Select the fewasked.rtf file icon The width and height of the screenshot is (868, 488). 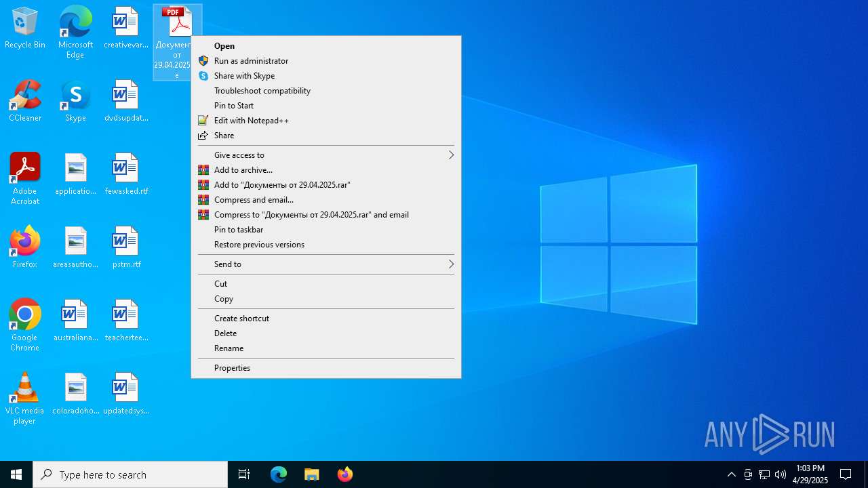pyautogui.click(x=125, y=175)
